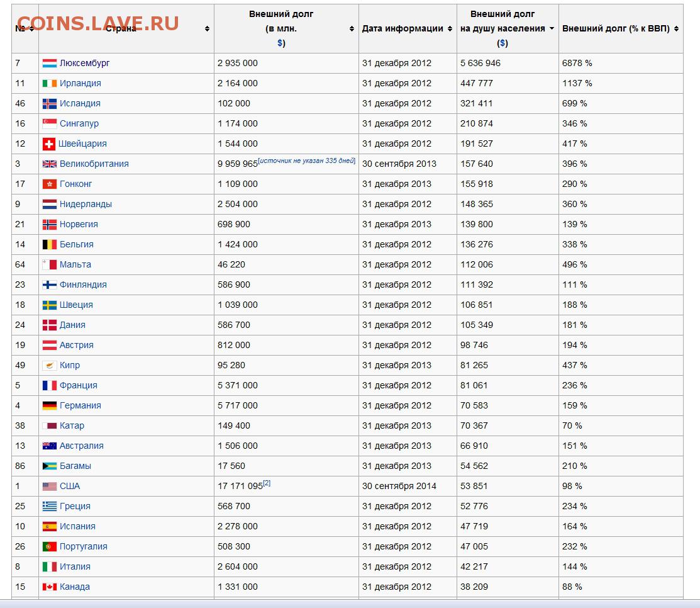Open footnote [2] next to 17 171 095
This screenshot has height=608, width=700.
[267, 483]
